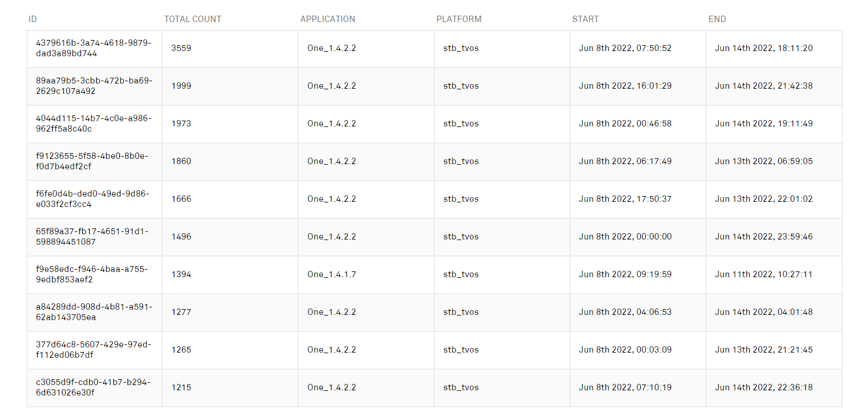Click the start time Jun 8th 2022, 00:00:00

pyautogui.click(x=625, y=237)
